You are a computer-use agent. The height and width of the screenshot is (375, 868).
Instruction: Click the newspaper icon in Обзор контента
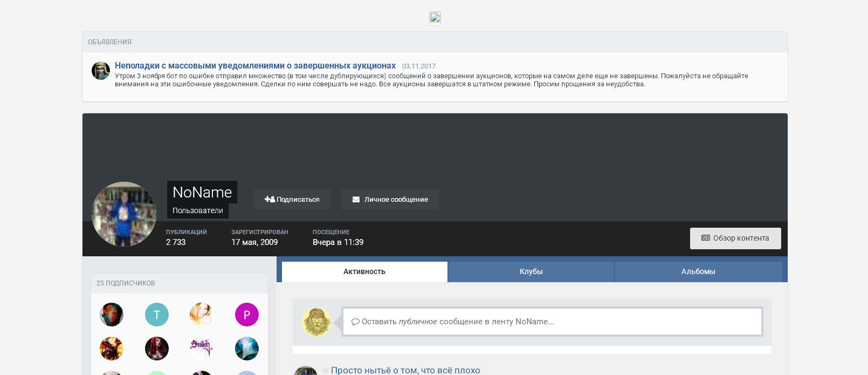(x=705, y=238)
